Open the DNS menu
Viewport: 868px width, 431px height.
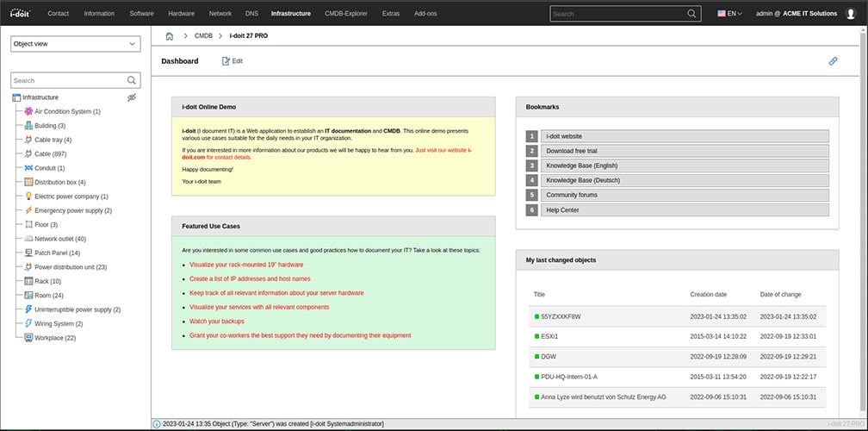point(251,13)
